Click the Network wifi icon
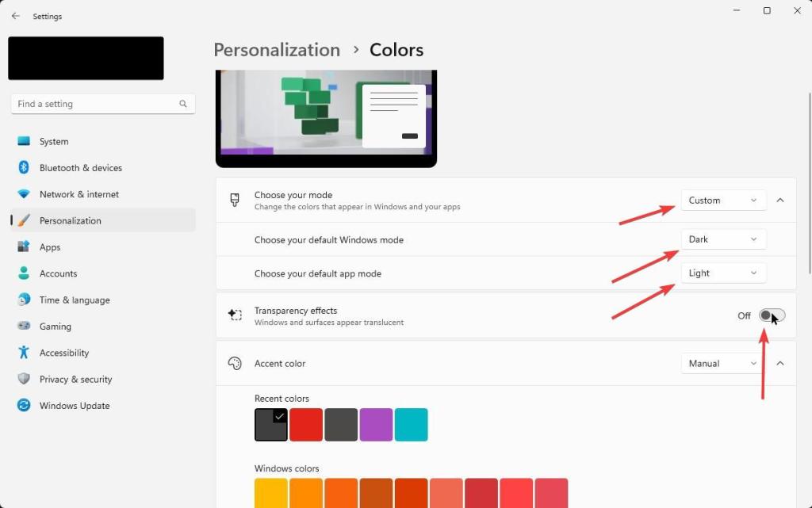The height and width of the screenshot is (508, 812). (24, 194)
